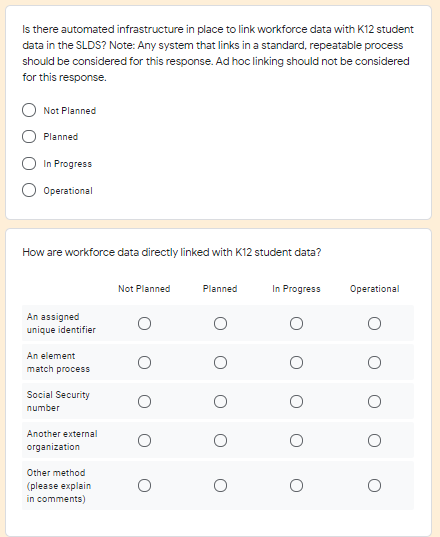Set assigned unique identifier to Planned
The image size is (440, 537).
[x=221, y=323]
